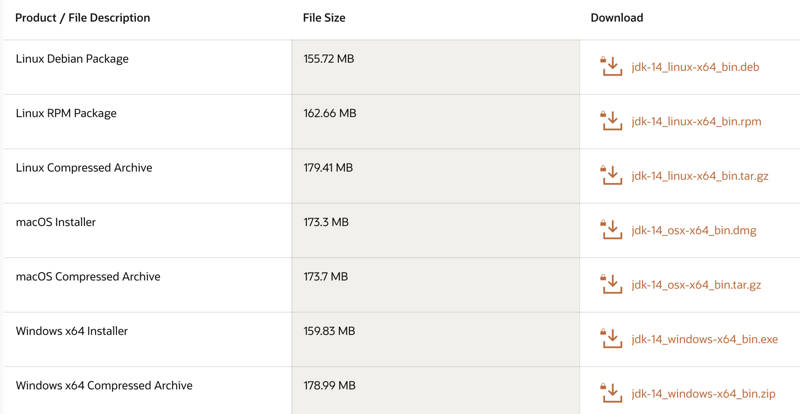The height and width of the screenshot is (414, 800).
Task: Click download icon beside macOS tar.gz archive
Action: coord(611,285)
